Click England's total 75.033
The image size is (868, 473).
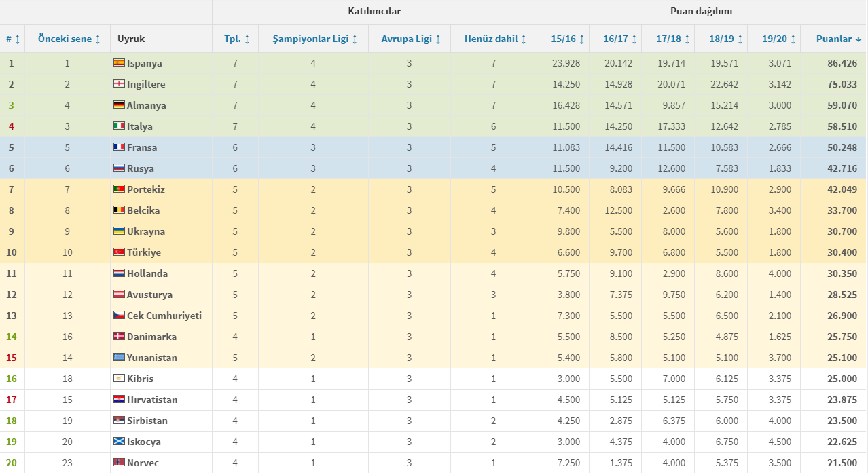point(842,84)
